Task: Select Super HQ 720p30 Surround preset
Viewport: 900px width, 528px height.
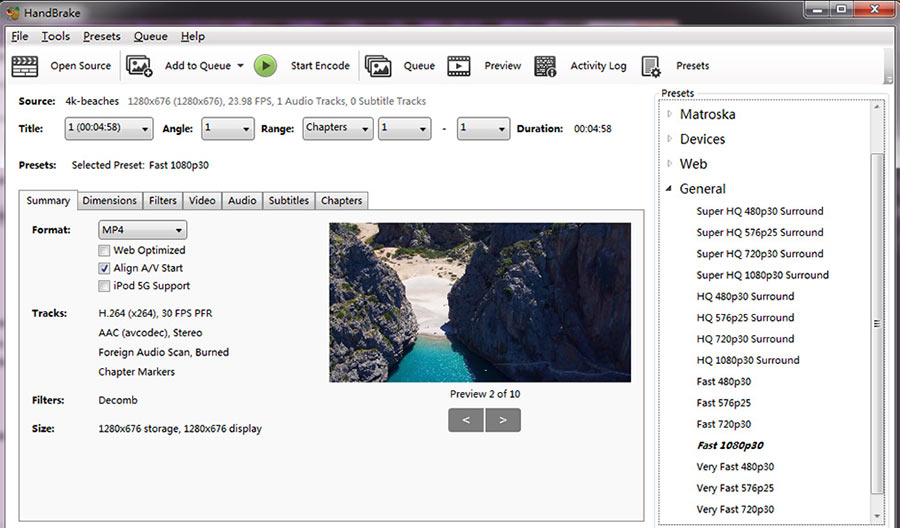Action: point(760,254)
